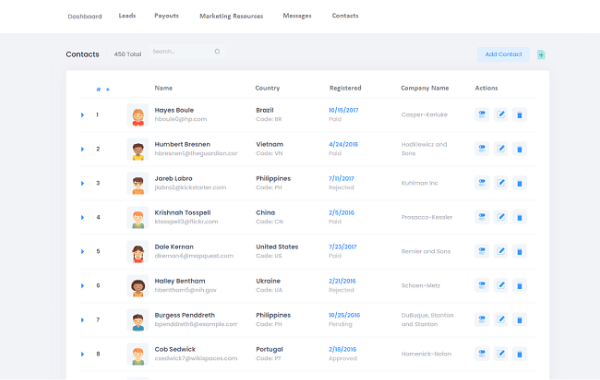Image resolution: width=600 pixels, height=380 pixels.
Task: Edit the Hayes Boule contact
Action: click(x=501, y=114)
